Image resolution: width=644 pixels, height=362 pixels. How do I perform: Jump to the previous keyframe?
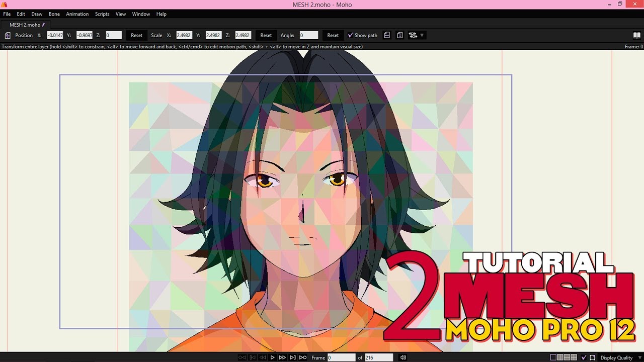point(253,357)
